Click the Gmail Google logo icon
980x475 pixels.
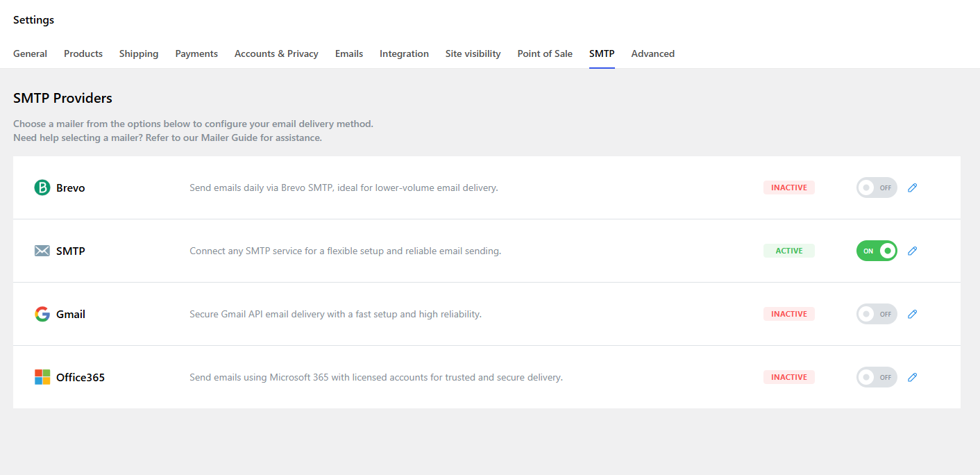point(42,314)
